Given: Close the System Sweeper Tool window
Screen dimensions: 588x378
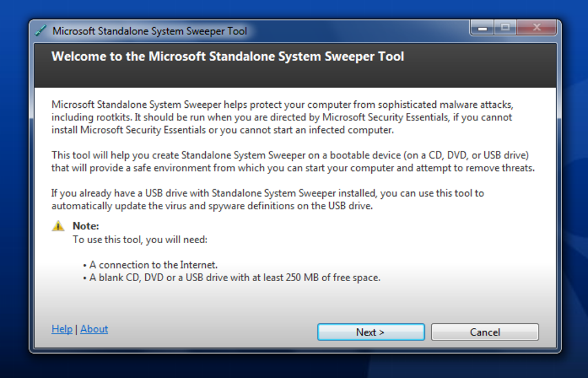Looking at the screenshot, I should 537,28.
